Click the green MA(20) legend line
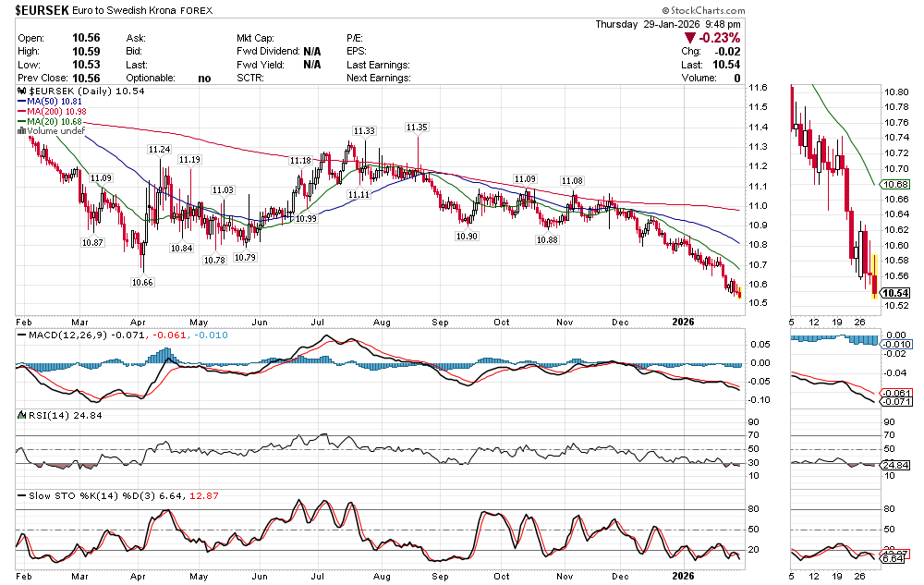Viewport: 924px width, 585px height. point(21,122)
